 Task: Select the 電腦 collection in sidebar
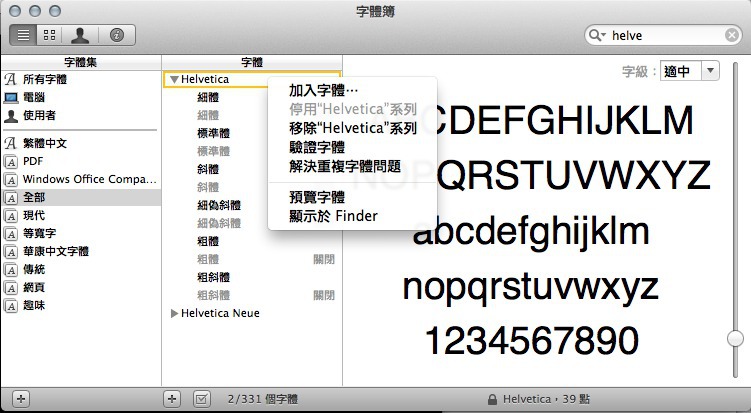(34, 97)
